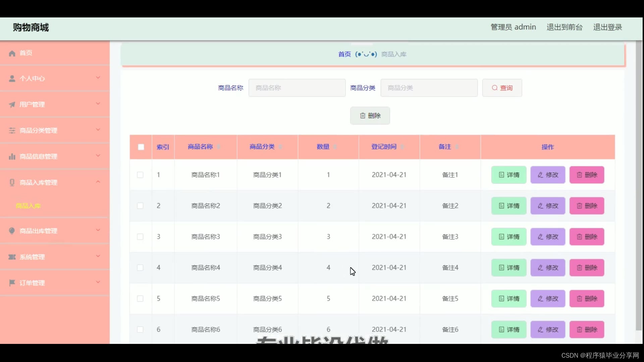Toggle the select-all checkbox in table header
The image size is (644, 362).
pyautogui.click(x=141, y=147)
